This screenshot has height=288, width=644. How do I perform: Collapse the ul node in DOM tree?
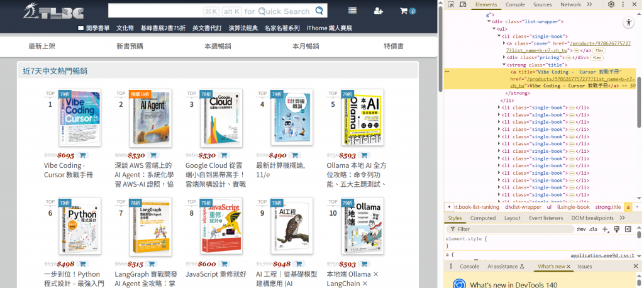pyautogui.click(x=494, y=29)
